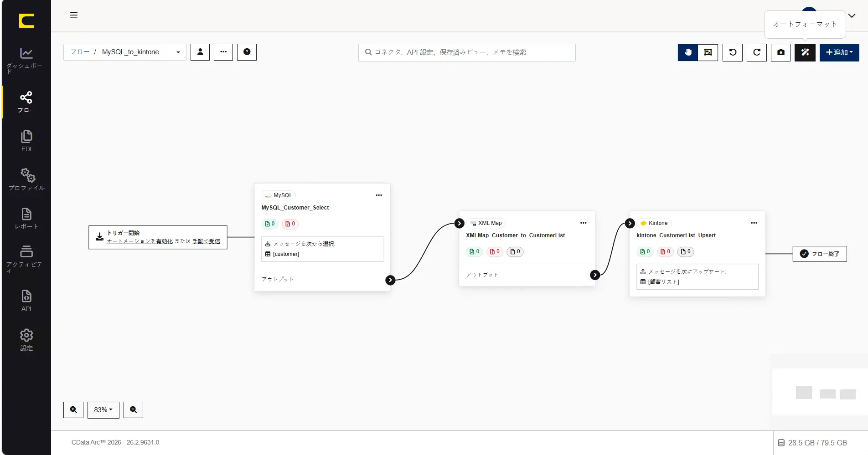The image size is (868, 455).
Task: Open the help question mark button
Action: (x=247, y=52)
